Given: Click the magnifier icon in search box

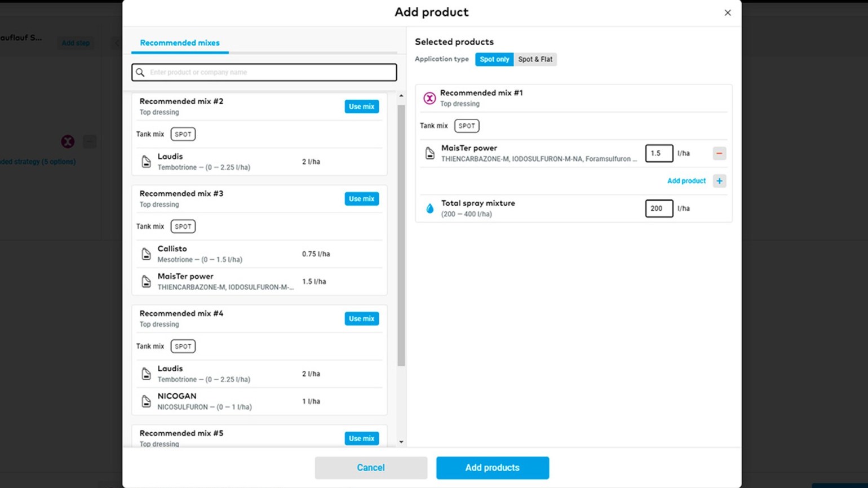Looking at the screenshot, I should pyautogui.click(x=140, y=72).
